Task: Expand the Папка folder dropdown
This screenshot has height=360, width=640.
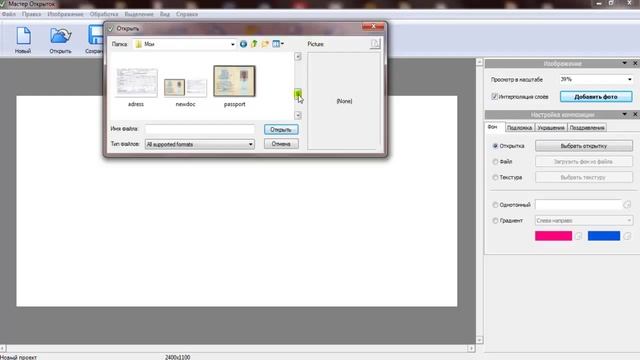Action: 233,44
